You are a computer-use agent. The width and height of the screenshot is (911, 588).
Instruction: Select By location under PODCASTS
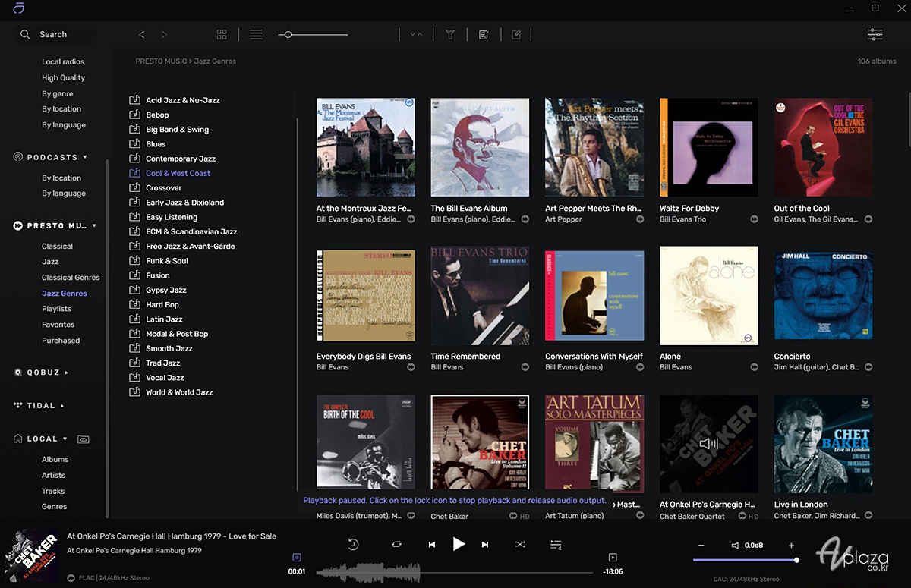click(x=61, y=178)
